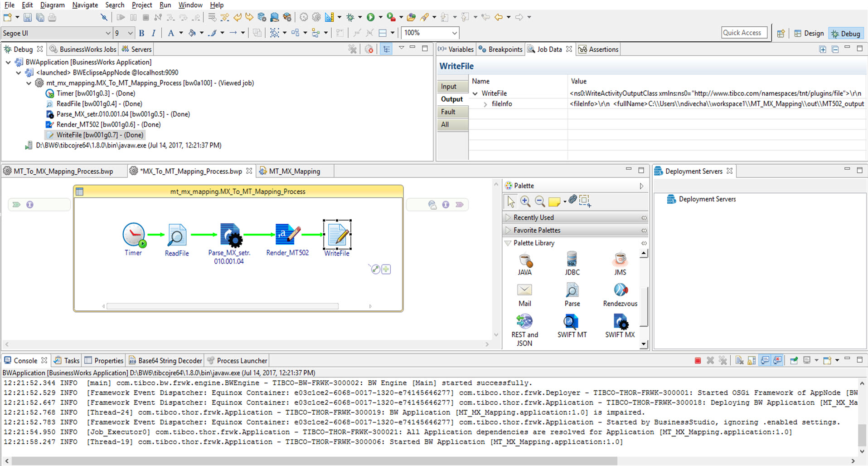Open the File menu
The image size is (868, 466).
tap(10, 5)
